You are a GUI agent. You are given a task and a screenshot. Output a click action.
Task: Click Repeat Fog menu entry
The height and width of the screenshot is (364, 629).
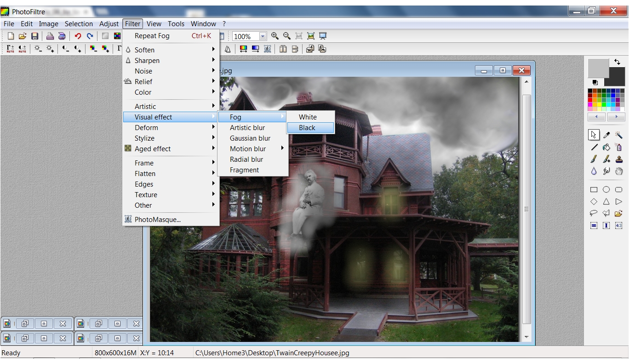(171, 36)
